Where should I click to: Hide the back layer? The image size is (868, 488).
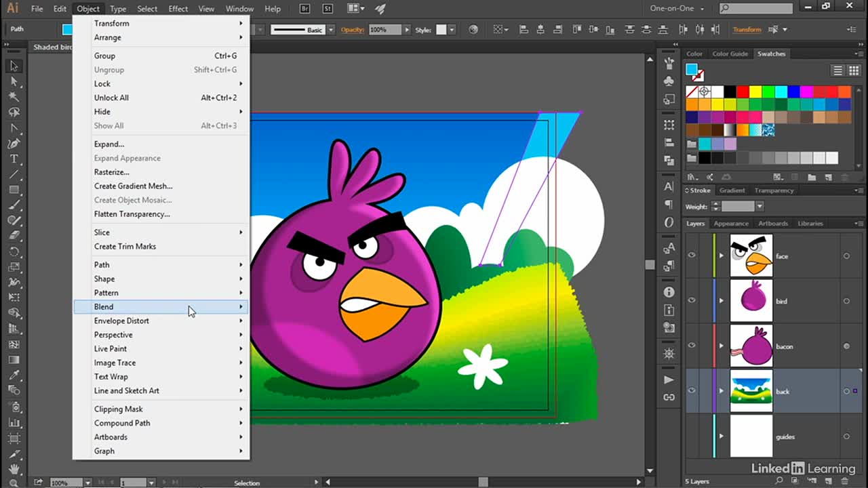point(692,391)
